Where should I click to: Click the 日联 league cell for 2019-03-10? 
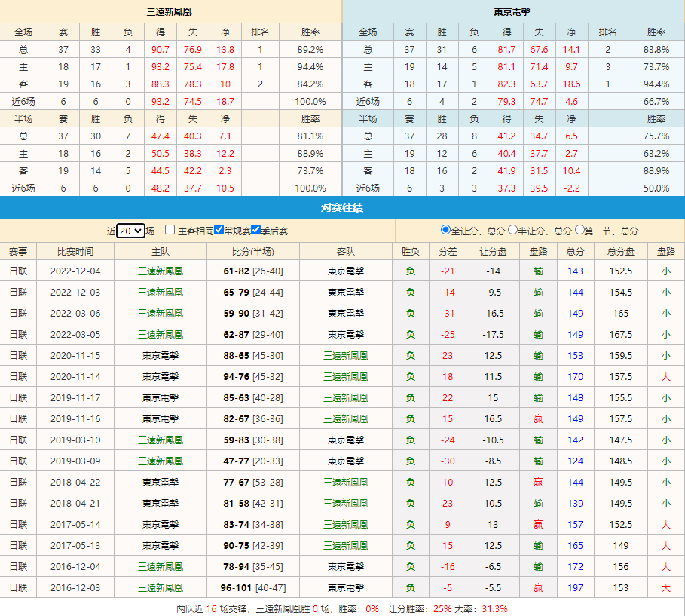click(x=18, y=440)
